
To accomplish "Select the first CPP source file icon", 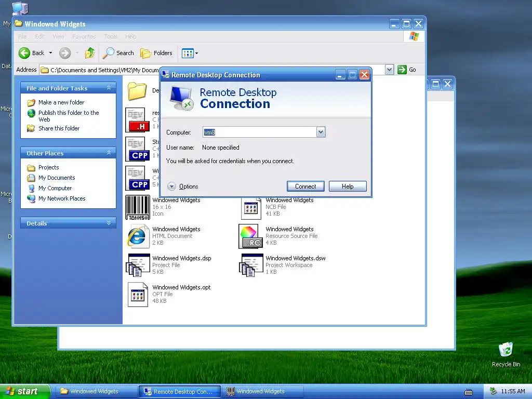I will (137, 149).
